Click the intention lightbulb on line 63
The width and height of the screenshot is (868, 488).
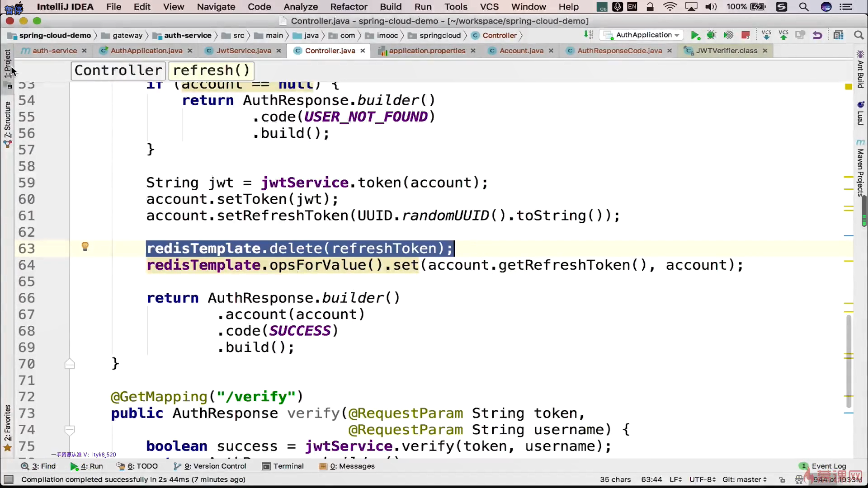[85, 246]
